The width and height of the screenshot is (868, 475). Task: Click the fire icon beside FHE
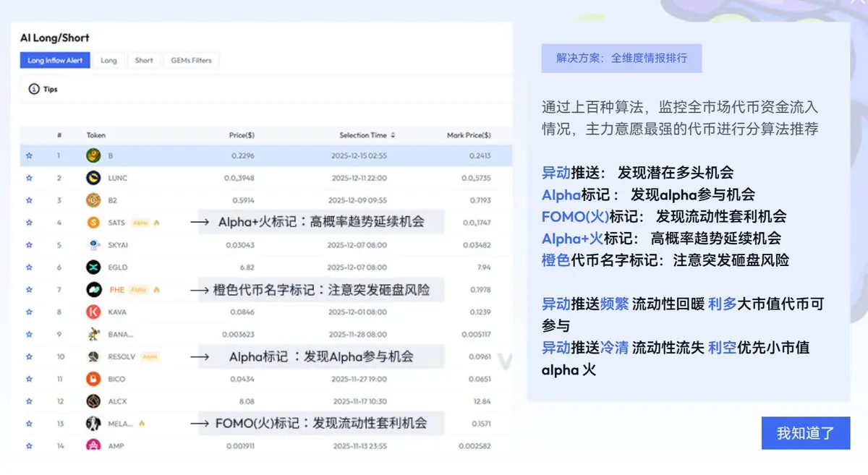tap(156, 290)
